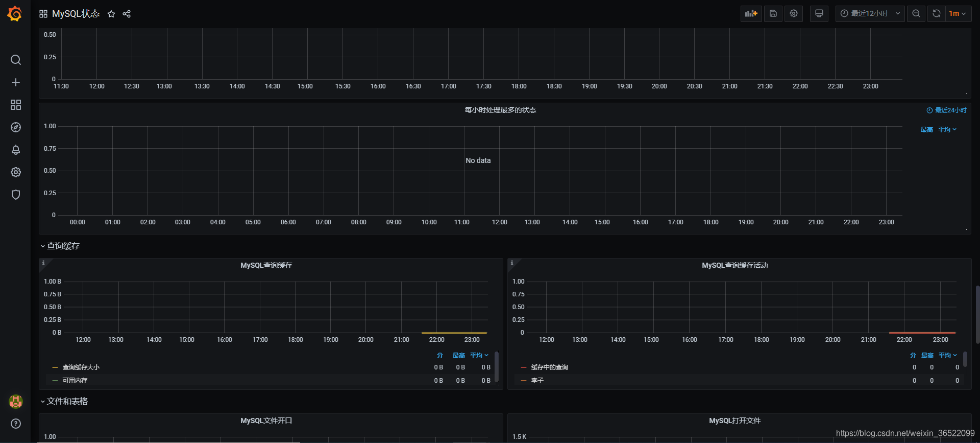Save the dashboard with the disk icon
This screenshot has height=443, width=980.
pos(773,14)
